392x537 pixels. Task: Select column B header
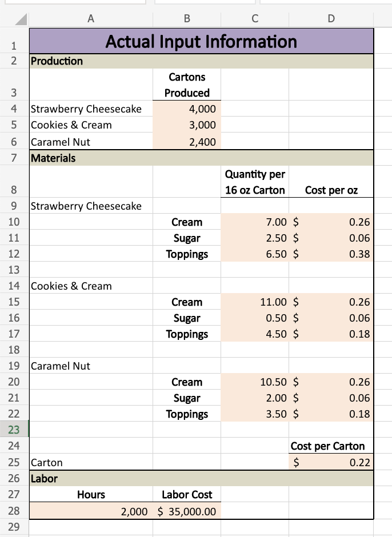186,19
